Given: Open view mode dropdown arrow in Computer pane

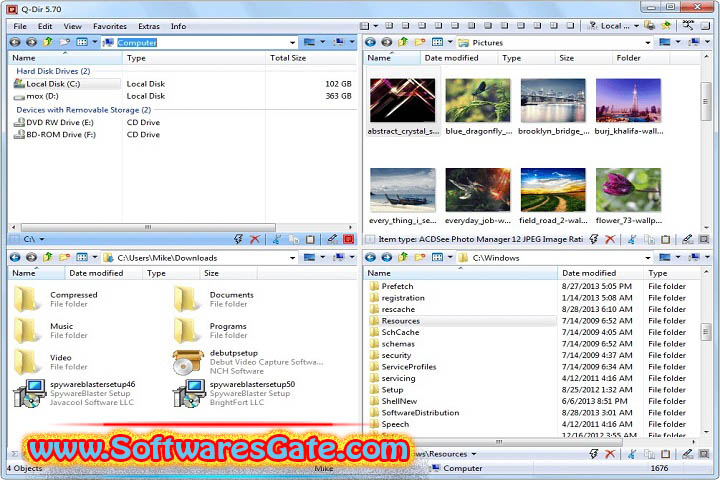Looking at the screenshot, I should [x=95, y=42].
